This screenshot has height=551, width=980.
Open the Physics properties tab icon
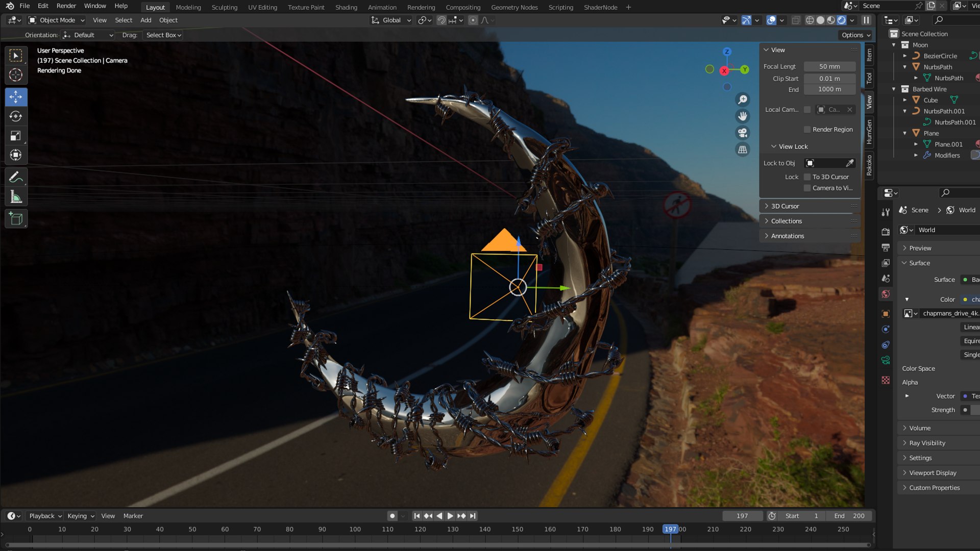(886, 329)
